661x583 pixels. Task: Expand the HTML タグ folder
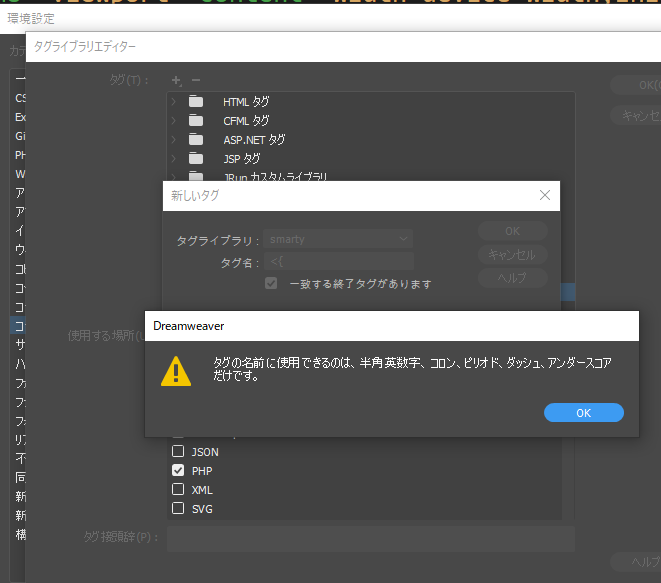pyautogui.click(x=174, y=102)
